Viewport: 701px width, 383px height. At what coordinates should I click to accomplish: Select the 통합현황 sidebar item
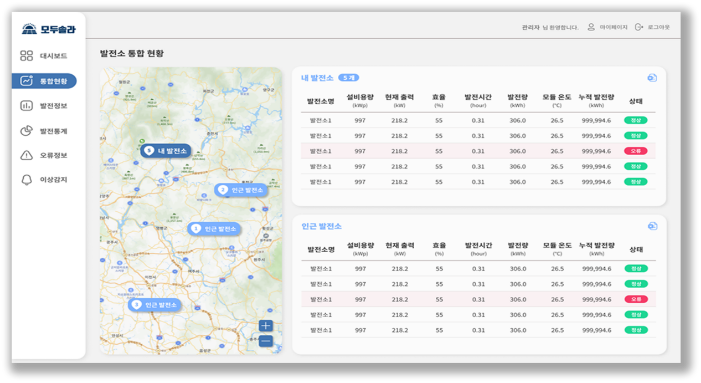pos(44,81)
